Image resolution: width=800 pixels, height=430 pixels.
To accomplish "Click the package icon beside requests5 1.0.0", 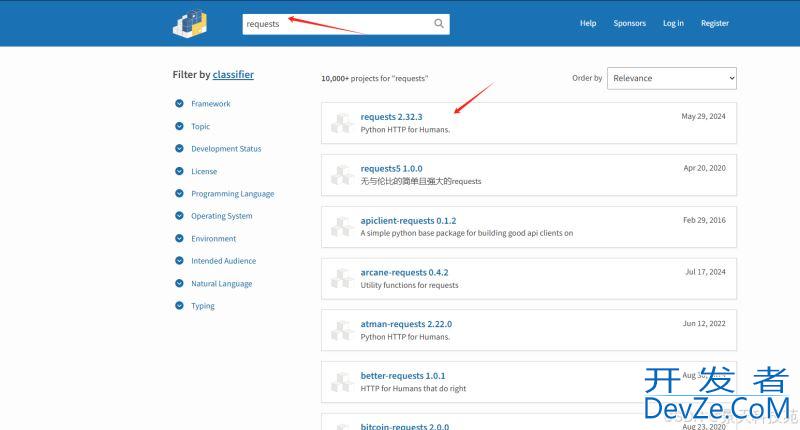I will (342, 175).
